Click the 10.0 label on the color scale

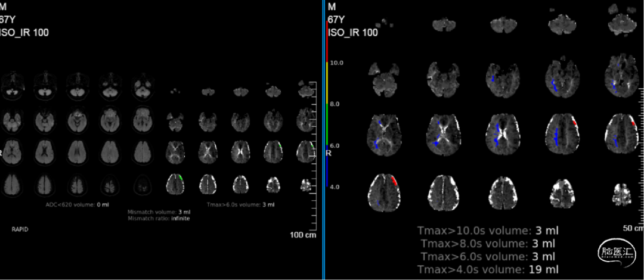coord(336,63)
